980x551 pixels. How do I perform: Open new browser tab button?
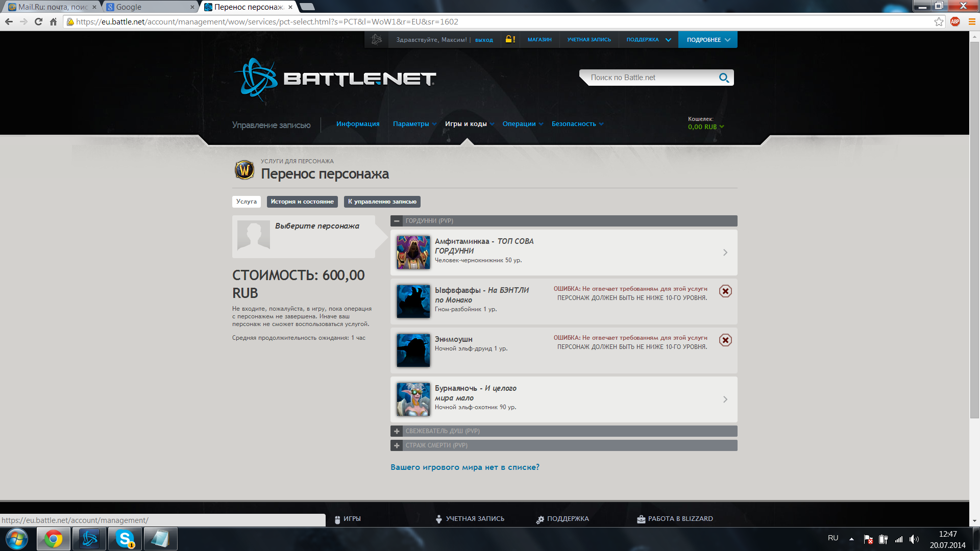(307, 7)
